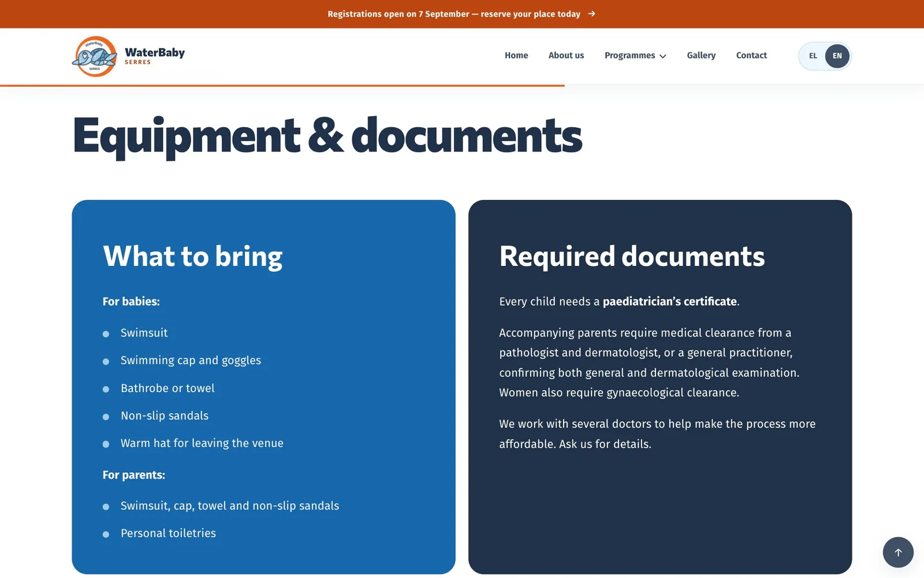Switch language to EL
924x578 pixels.
point(813,56)
